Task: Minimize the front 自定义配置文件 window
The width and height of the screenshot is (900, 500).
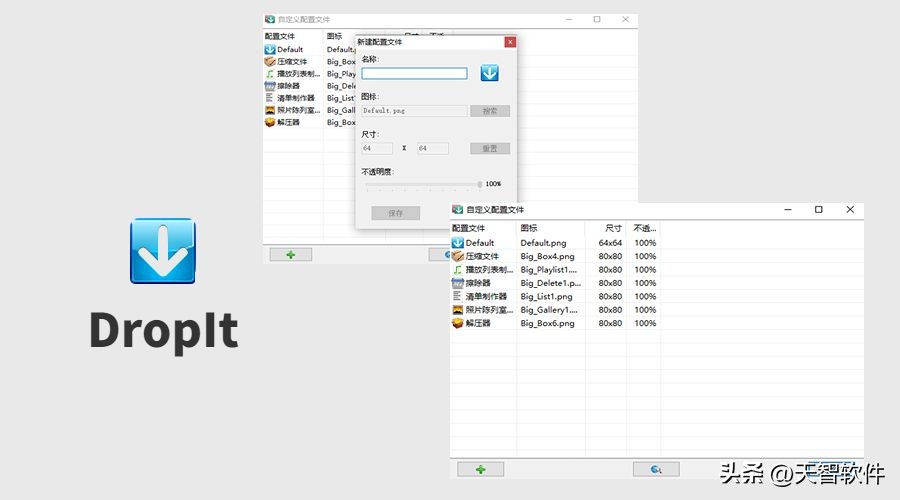Action: (x=788, y=210)
